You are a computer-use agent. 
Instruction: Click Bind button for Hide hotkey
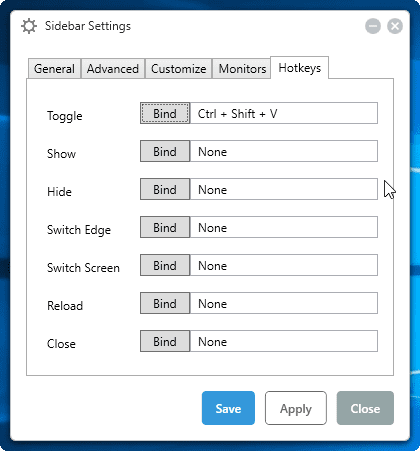tap(165, 189)
